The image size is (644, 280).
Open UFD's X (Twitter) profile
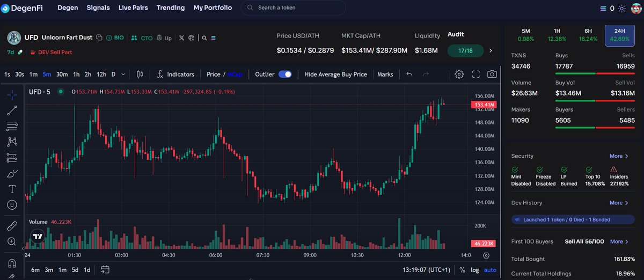click(x=181, y=38)
